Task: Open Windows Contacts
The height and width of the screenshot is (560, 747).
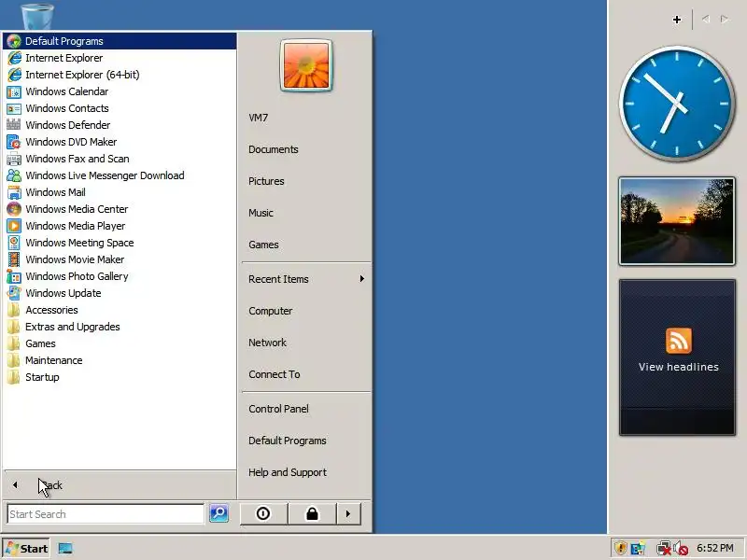Action: [120, 108]
